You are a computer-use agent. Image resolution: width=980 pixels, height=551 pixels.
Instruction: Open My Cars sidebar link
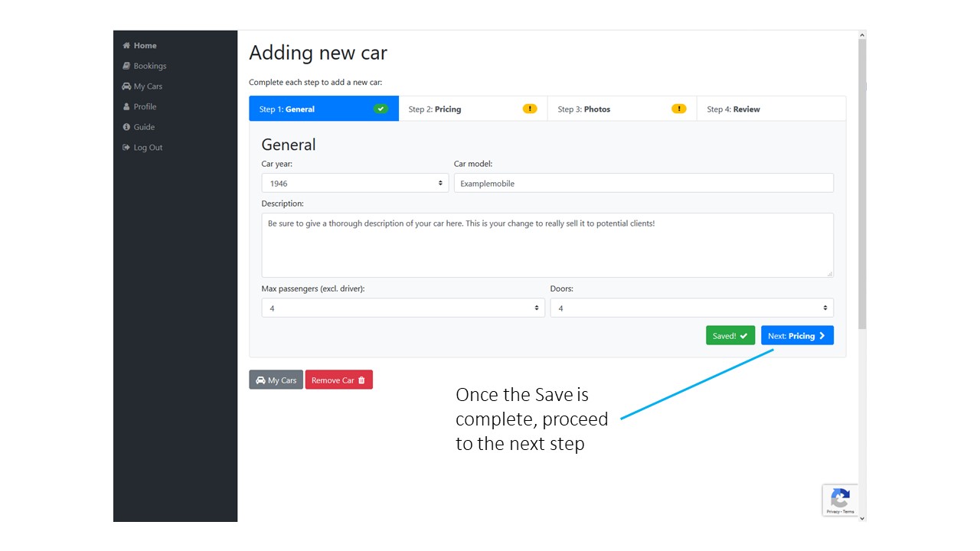142,86
